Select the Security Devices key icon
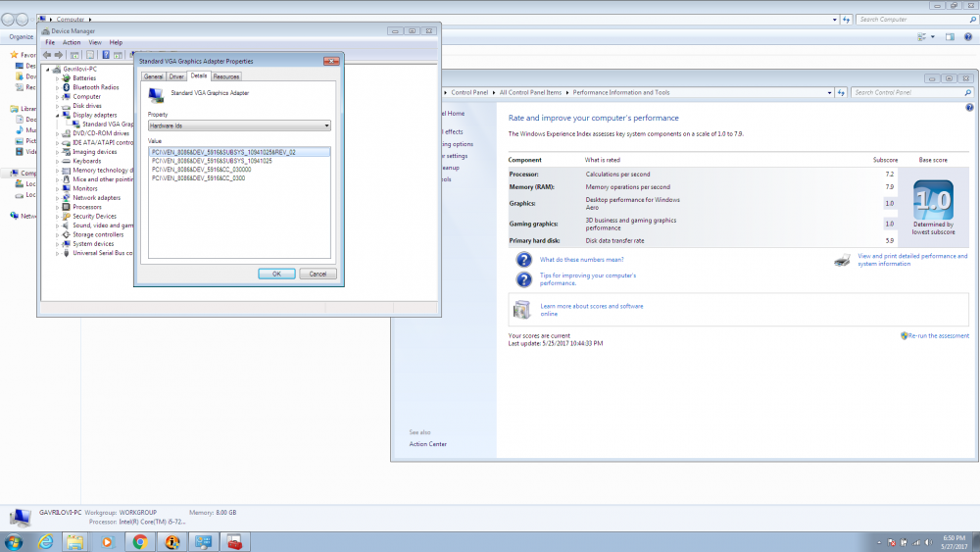 point(67,217)
